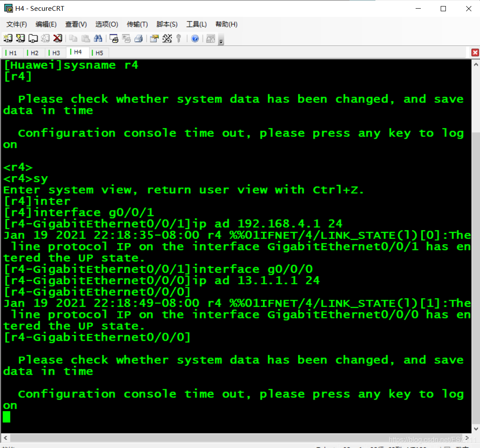This screenshot has width=480, height=448.
Task: Click the Quick Connect lightning icon
Action: click(x=20, y=38)
